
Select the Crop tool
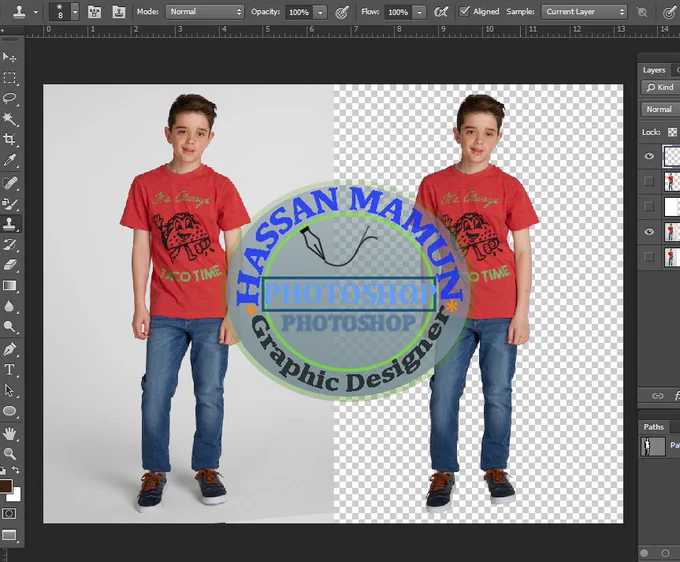(10, 139)
